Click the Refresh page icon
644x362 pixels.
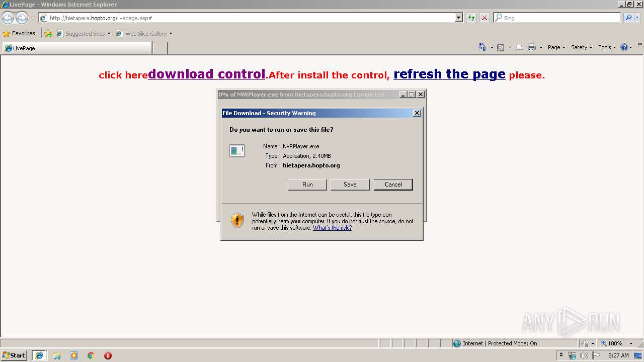click(471, 18)
